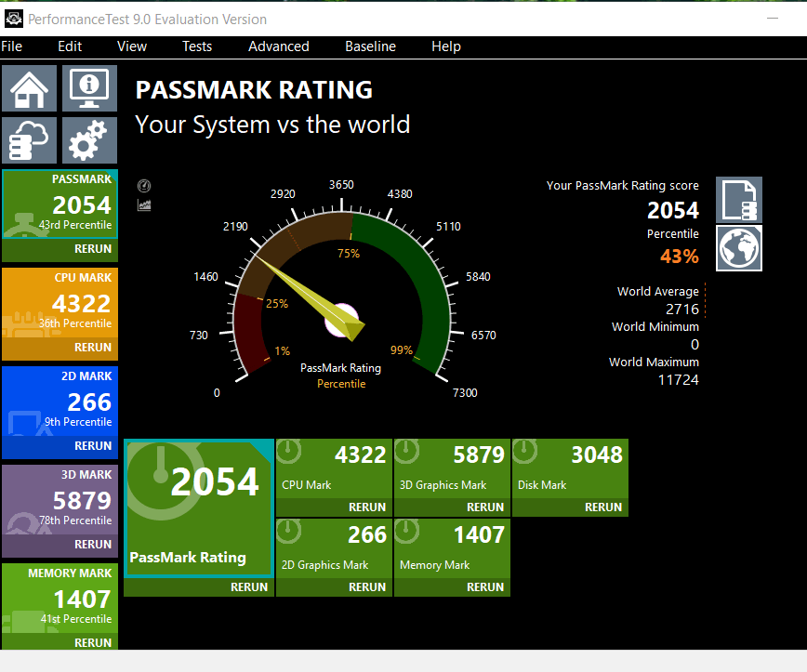Viewport: 807px width, 672px height.
Task: Open the Advanced menu
Action: (x=278, y=46)
